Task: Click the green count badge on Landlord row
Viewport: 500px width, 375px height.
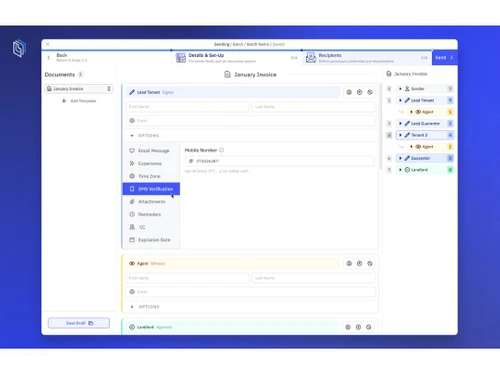Action: tap(450, 170)
